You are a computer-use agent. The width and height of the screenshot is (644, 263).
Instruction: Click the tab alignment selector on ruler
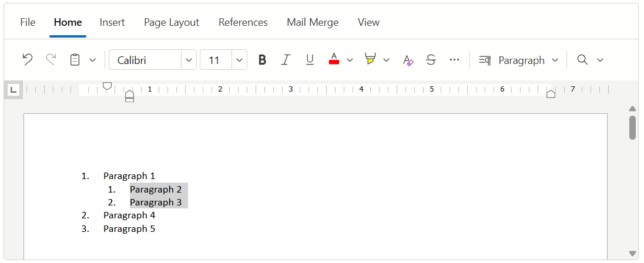point(14,90)
